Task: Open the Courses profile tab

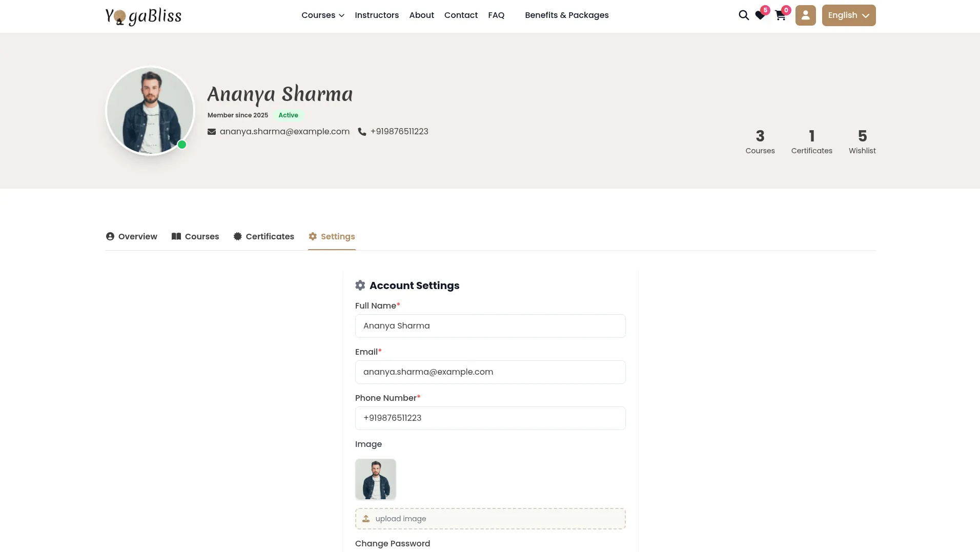Action: [195, 236]
